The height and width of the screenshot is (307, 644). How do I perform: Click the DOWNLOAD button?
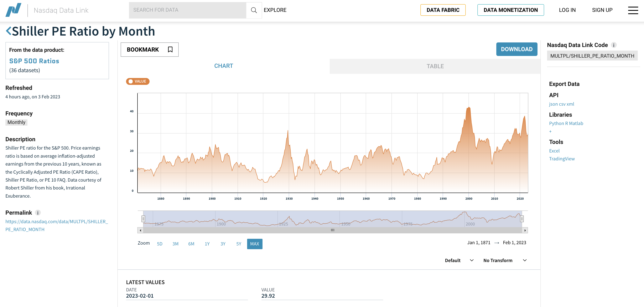pos(516,49)
